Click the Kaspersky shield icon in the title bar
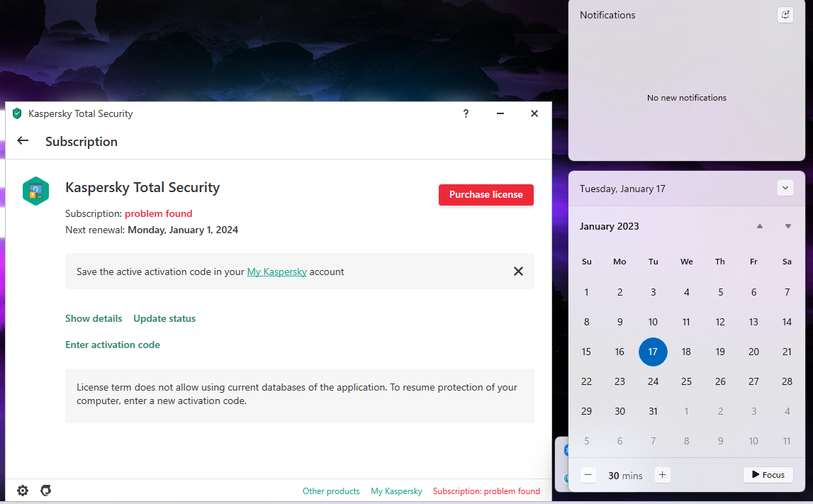Screen dimensions: 813x504 (17, 113)
